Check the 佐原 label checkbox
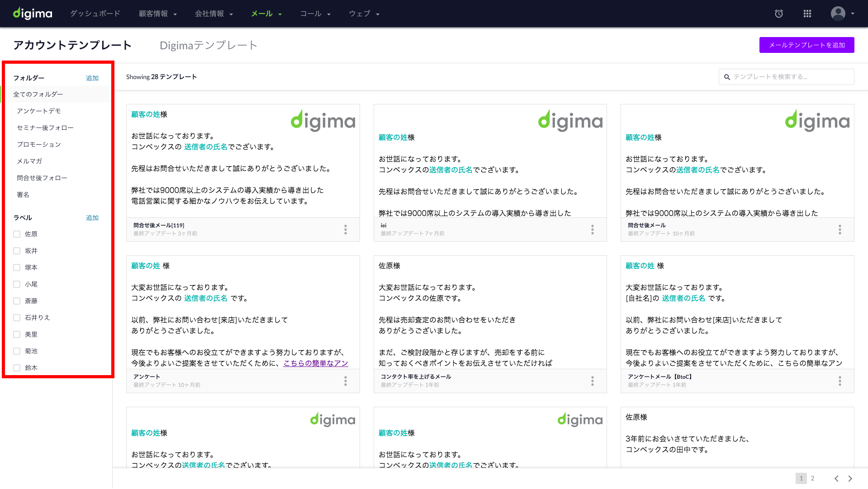 click(17, 234)
